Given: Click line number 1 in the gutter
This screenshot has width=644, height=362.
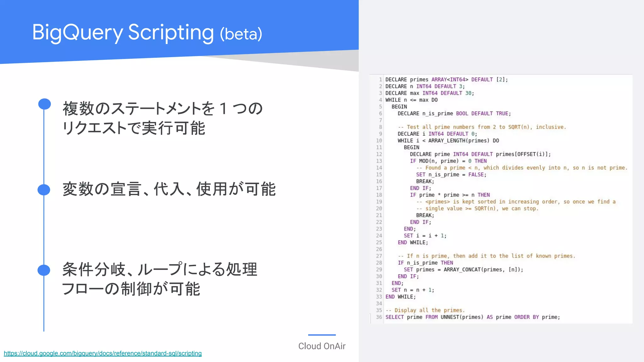Looking at the screenshot, I should point(380,80).
